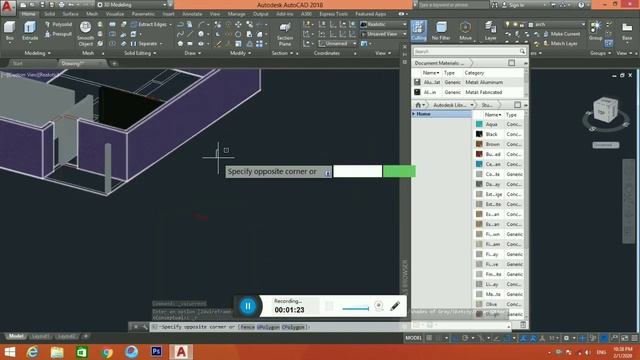640x360 pixels.
Task: Expand the Solid Editing panel title
Action: pos(140,53)
